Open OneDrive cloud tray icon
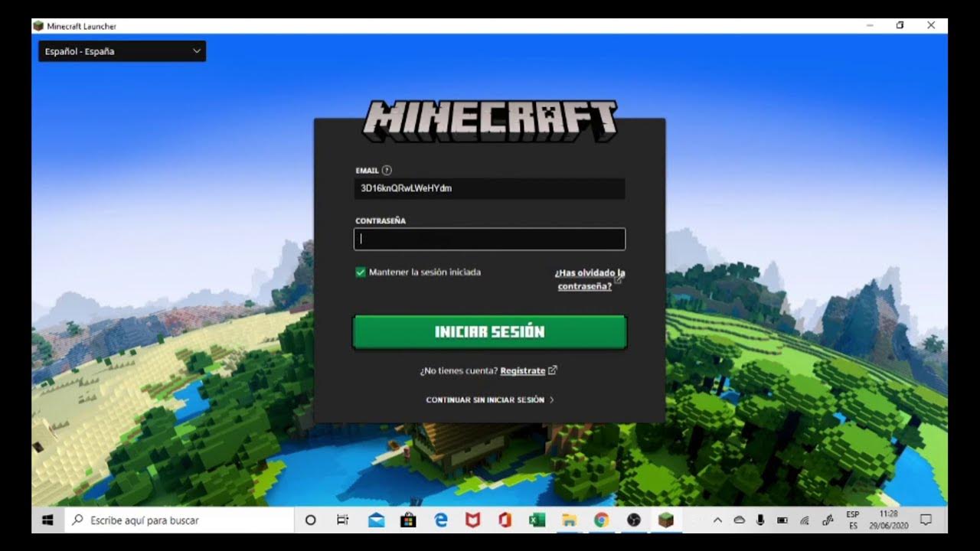The height and width of the screenshot is (551, 980). tap(740, 520)
